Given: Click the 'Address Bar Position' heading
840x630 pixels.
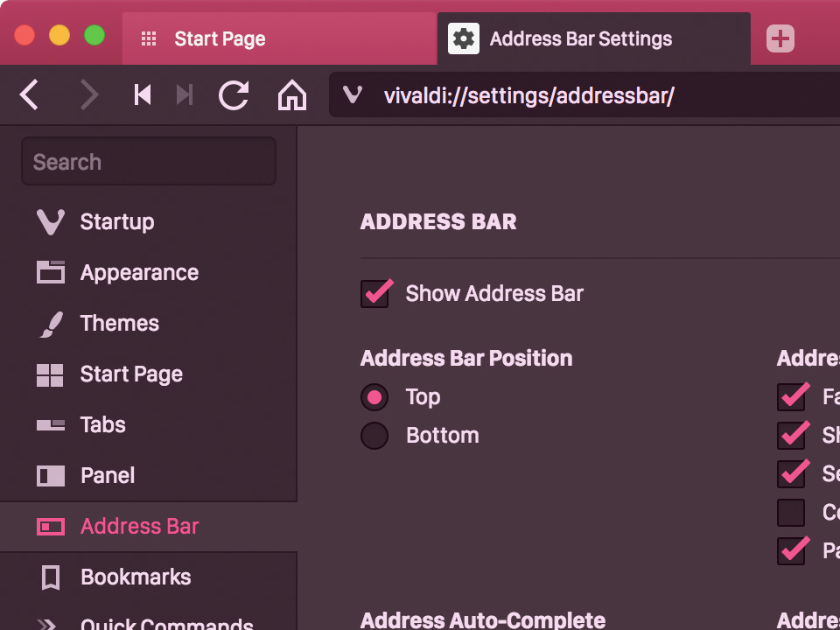Looking at the screenshot, I should click(466, 358).
